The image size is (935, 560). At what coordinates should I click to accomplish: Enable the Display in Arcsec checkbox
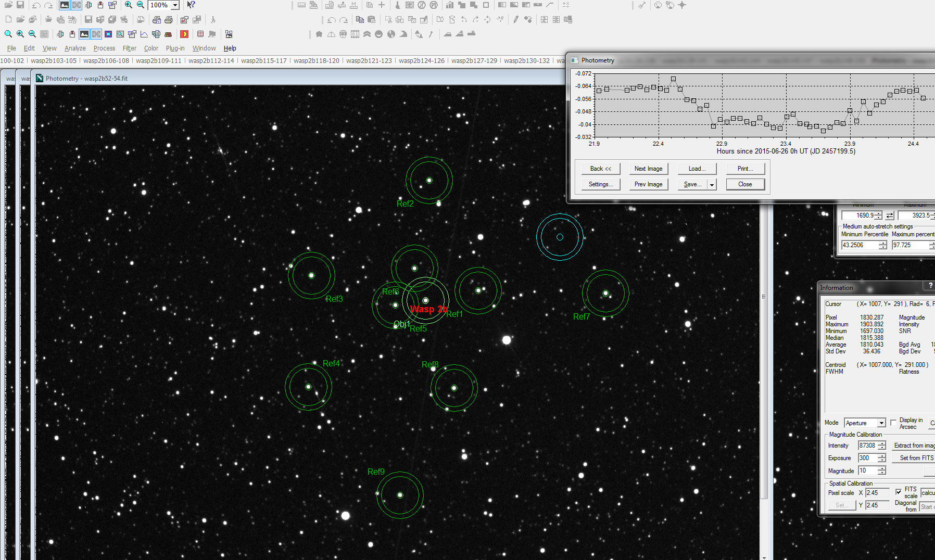pos(893,423)
